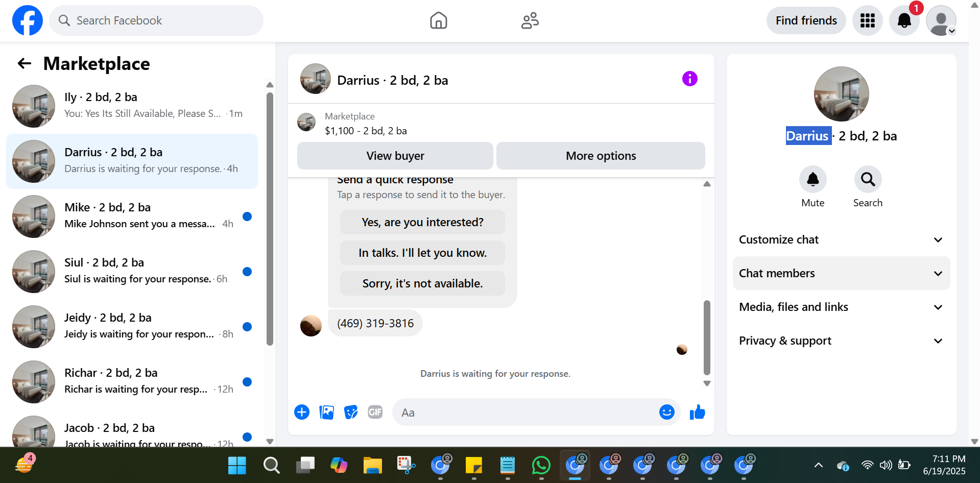Open Snipping Tool from the taskbar
This screenshot has width=980, height=483.
[x=407, y=465]
